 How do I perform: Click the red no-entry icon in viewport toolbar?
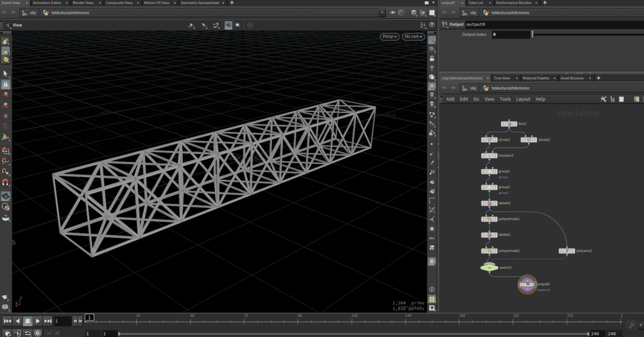click(x=250, y=25)
